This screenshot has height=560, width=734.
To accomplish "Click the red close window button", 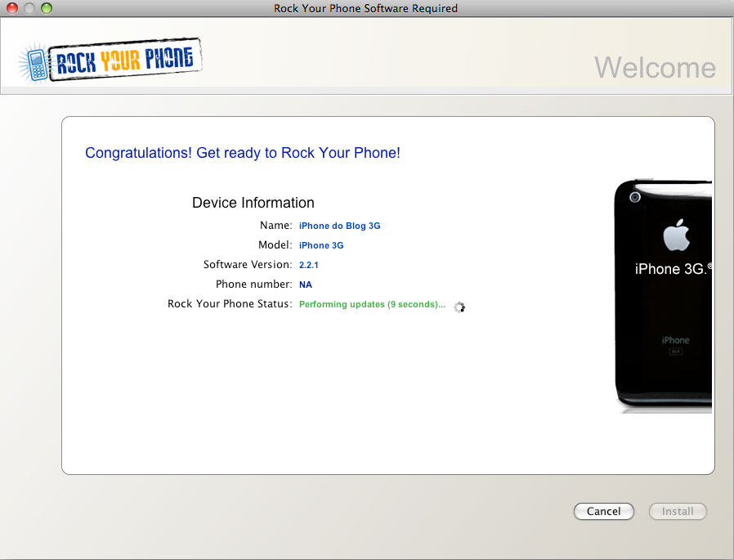I will (12, 8).
